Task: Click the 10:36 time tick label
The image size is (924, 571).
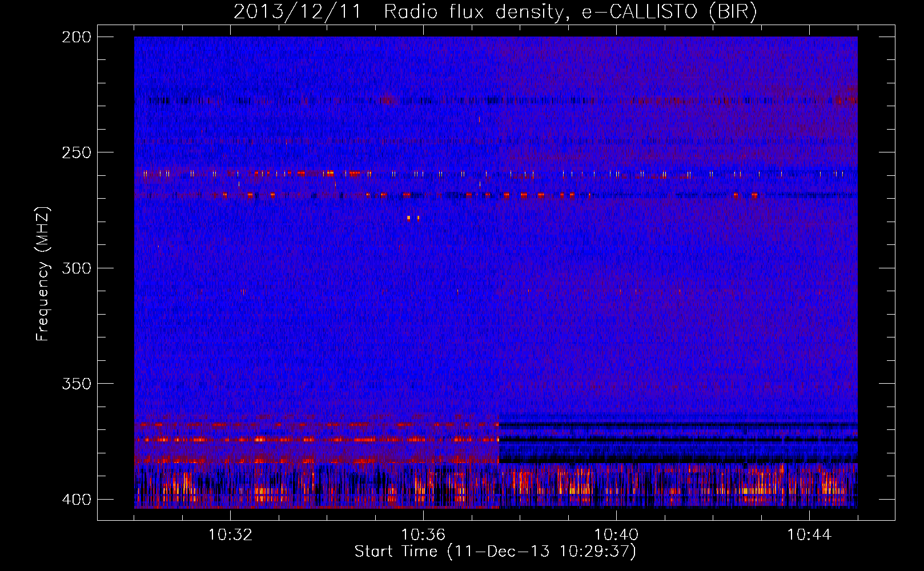Action: [x=423, y=535]
